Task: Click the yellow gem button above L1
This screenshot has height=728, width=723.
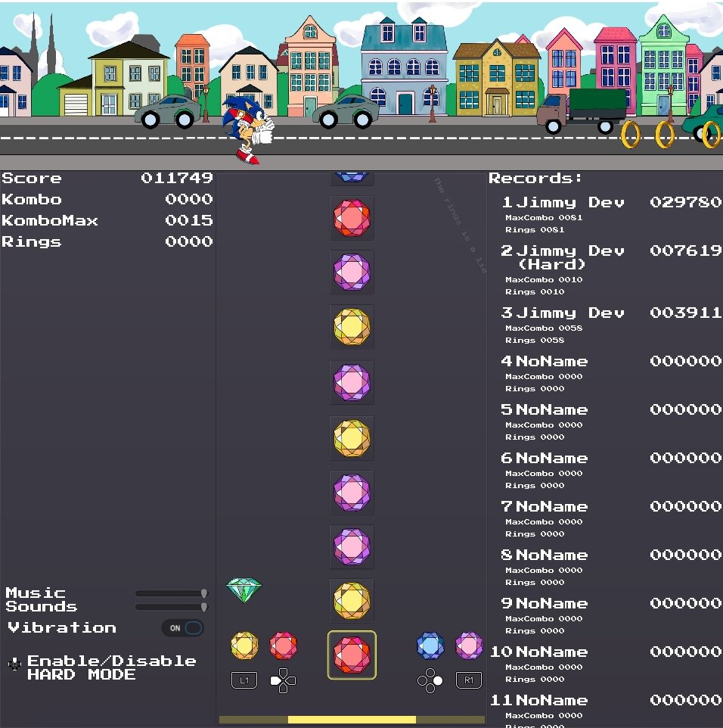Action: [x=244, y=646]
